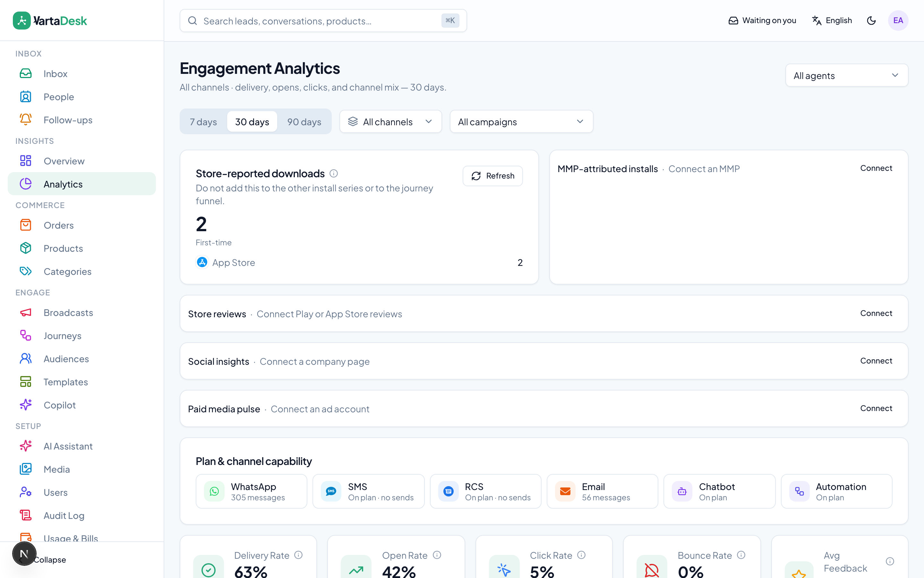Image resolution: width=924 pixels, height=578 pixels.
Task: Select the 30 days range
Action: (x=252, y=122)
